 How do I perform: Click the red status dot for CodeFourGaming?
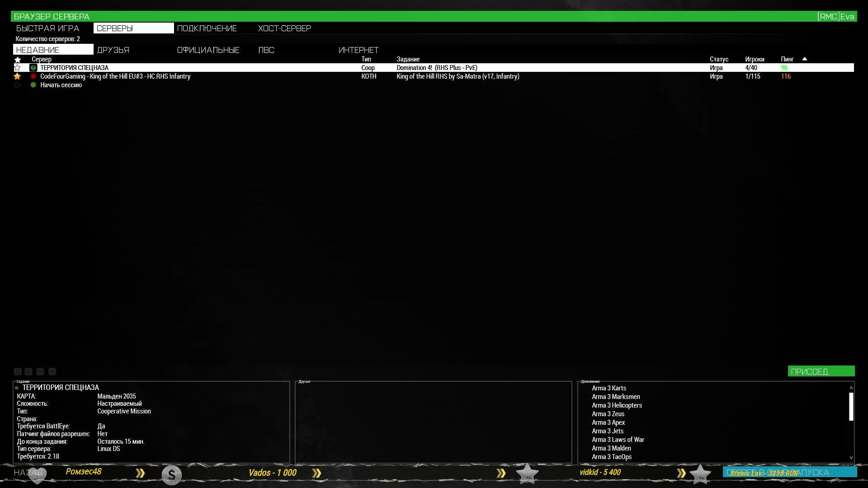[33, 76]
